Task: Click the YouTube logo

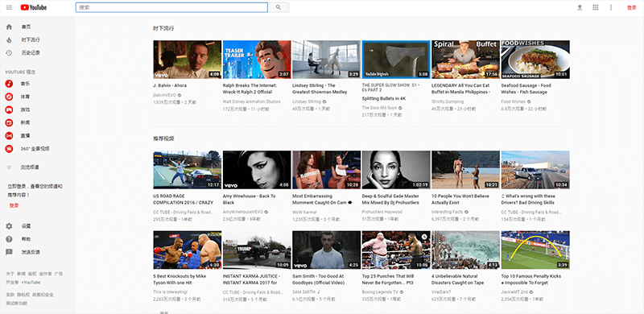Action: pyautogui.click(x=33, y=7)
